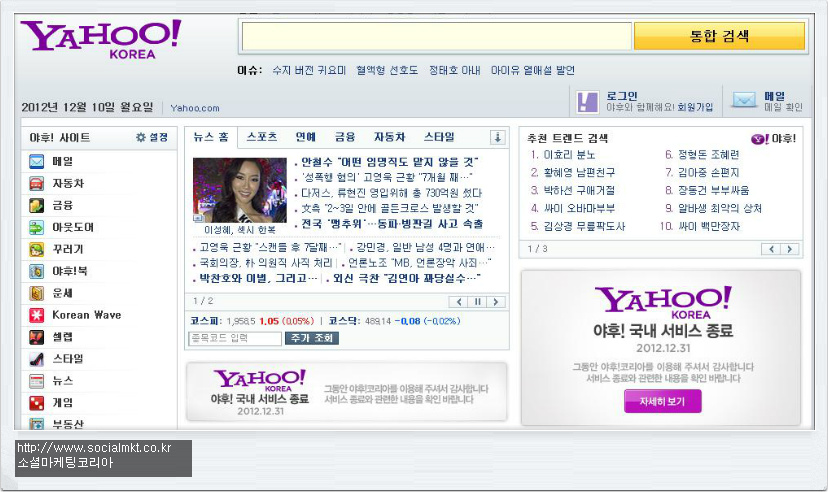The image size is (828, 492).
Task: Open the headline 외신 극찬 김연아 파당실수
Action: [x=407, y=278]
